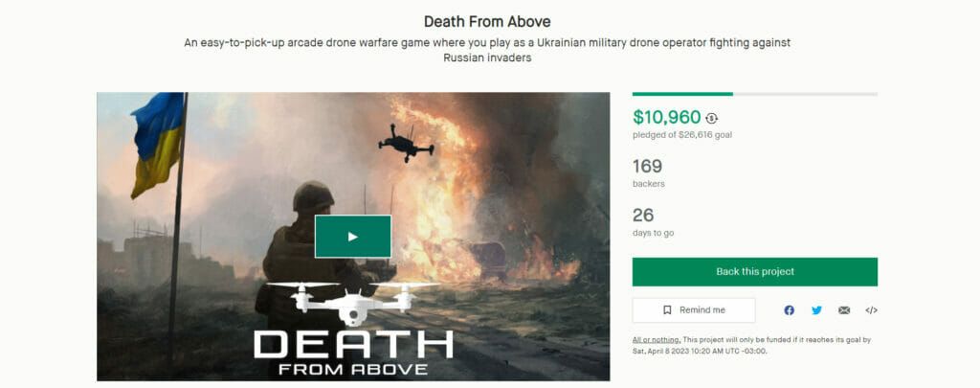This screenshot has height=388, width=980.
Task: Click the 169 backers count
Action: (x=647, y=166)
